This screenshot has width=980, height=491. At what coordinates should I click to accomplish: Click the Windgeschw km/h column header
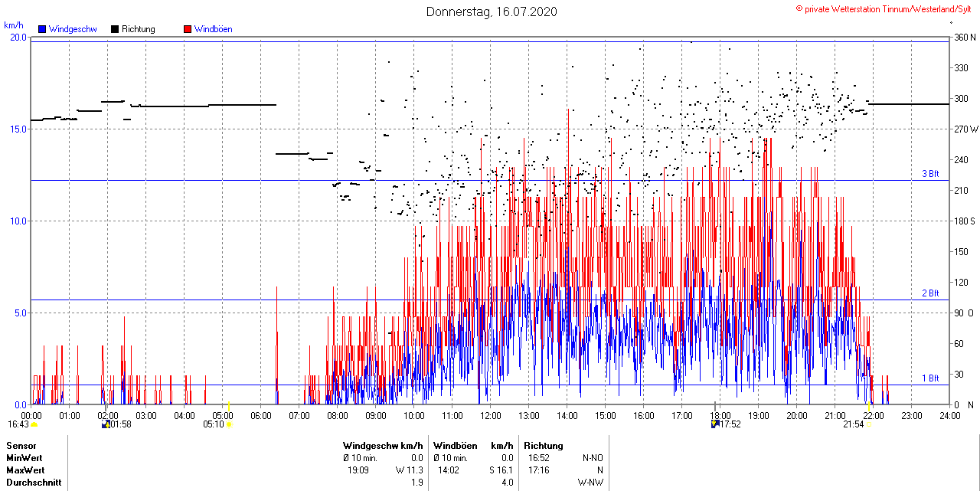[383, 446]
